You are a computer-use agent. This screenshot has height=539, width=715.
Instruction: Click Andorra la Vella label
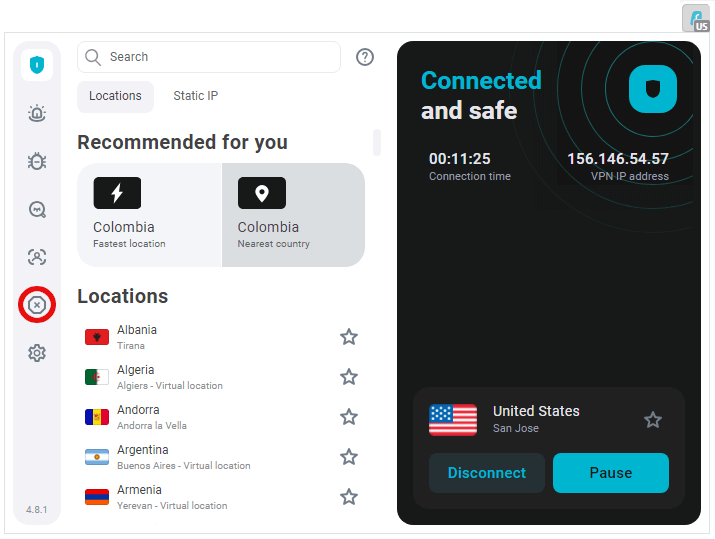click(152, 426)
